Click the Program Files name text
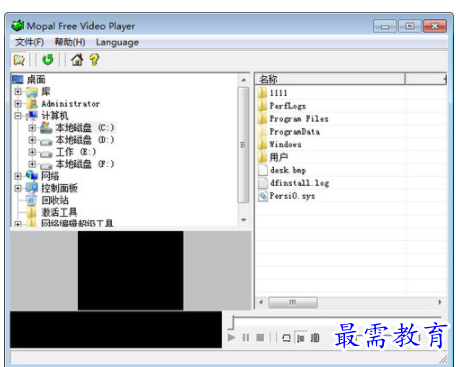Viewport: 456px width, 367px height. coord(299,119)
